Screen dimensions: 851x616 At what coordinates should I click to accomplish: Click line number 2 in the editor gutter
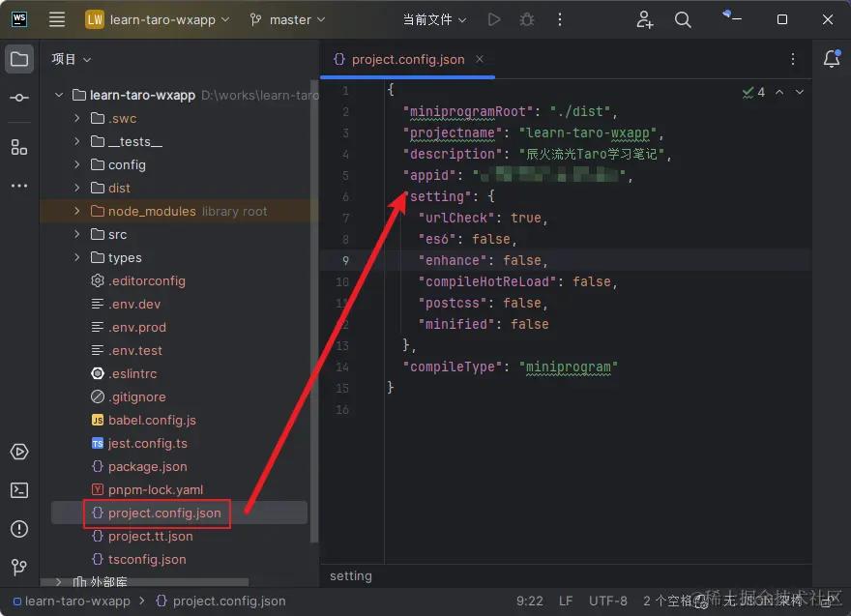(x=345, y=112)
